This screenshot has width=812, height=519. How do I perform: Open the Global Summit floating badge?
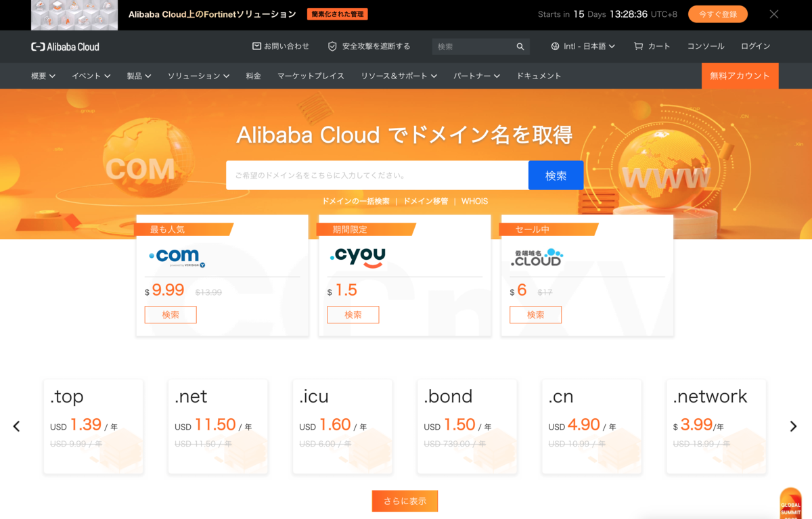click(x=790, y=503)
